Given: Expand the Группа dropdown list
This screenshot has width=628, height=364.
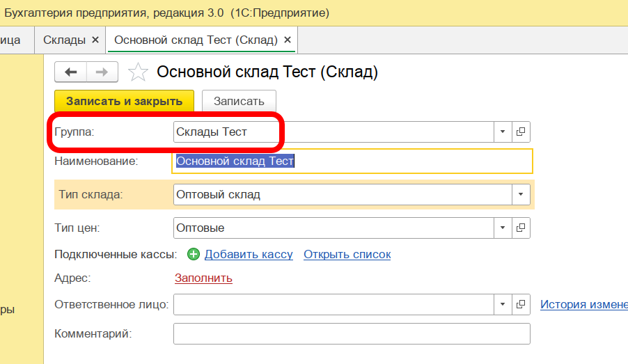Looking at the screenshot, I should [503, 132].
